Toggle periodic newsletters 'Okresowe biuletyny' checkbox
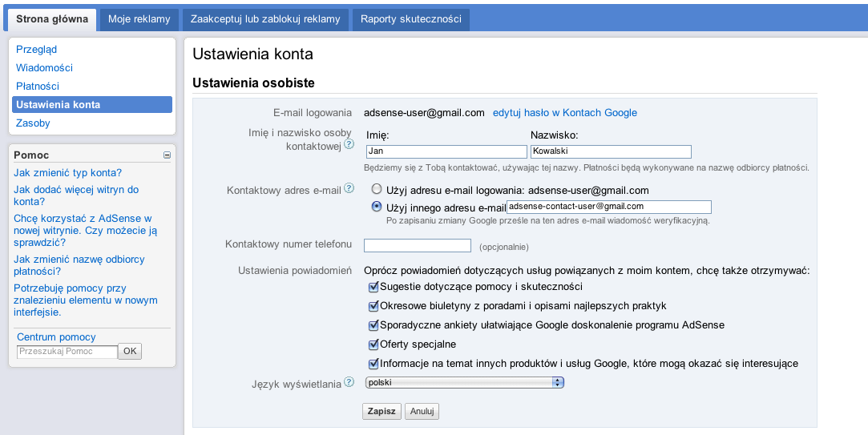 tap(373, 306)
